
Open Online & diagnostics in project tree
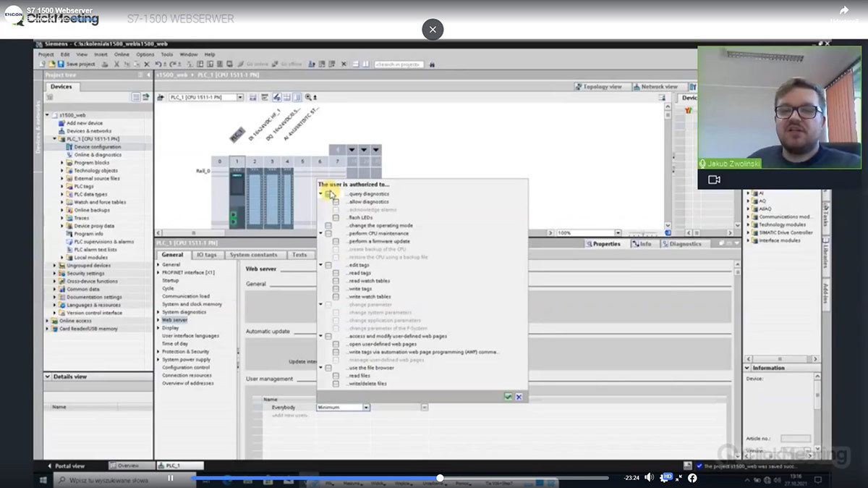[97, 155]
